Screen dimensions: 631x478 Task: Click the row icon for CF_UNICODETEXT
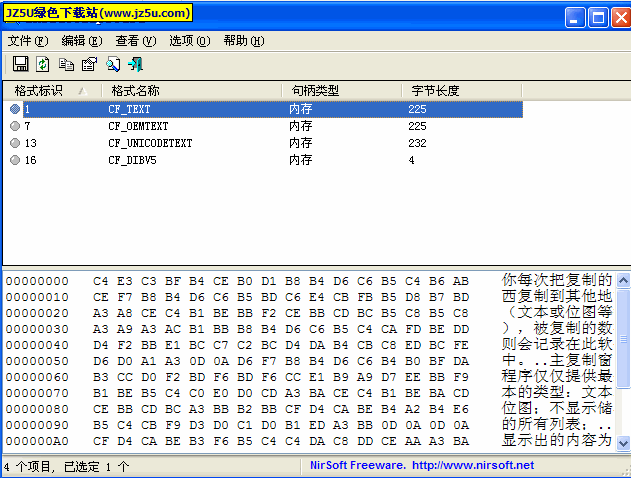[x=15, y=143]
